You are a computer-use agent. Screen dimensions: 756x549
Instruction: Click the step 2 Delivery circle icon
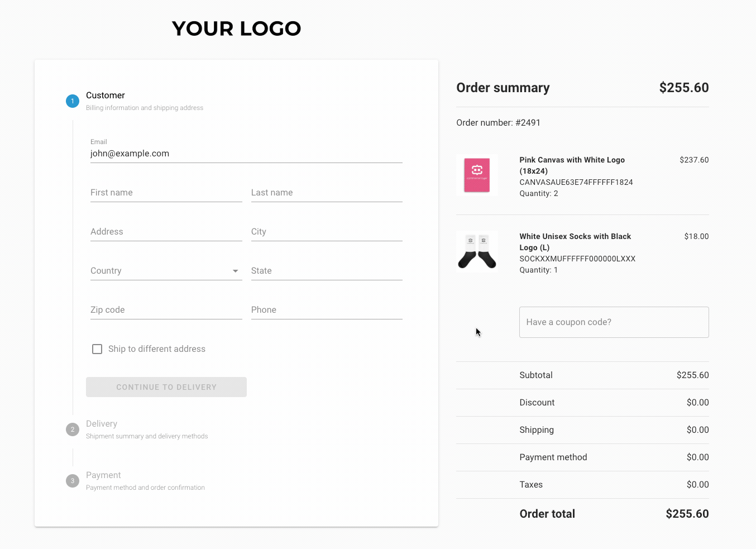pos(73,429)
